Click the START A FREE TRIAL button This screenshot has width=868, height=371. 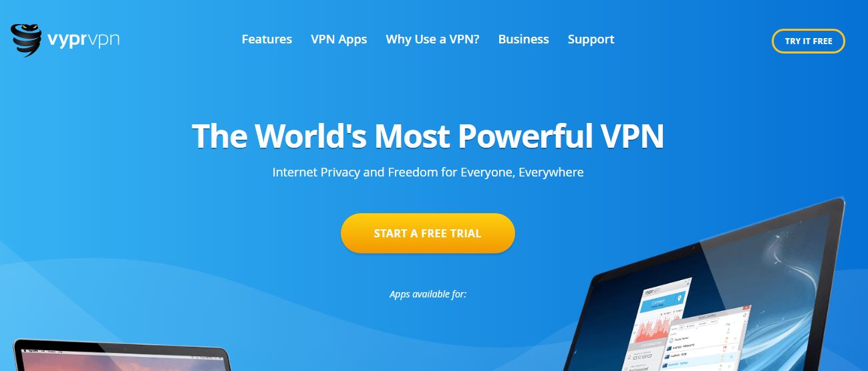click(x=428, y=233)
